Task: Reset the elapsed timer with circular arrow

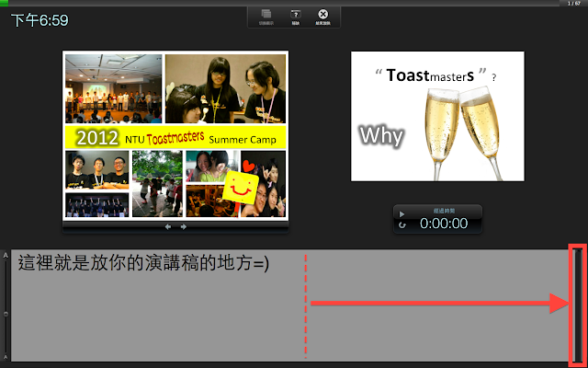Action: (402, 225)
